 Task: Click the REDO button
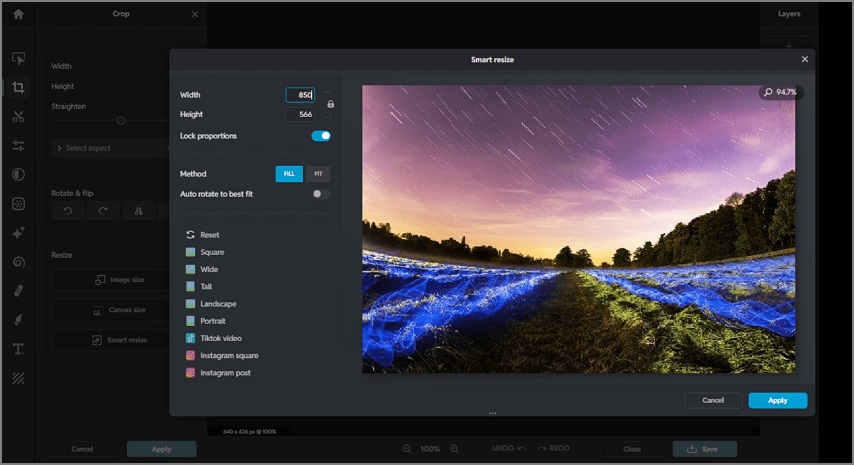coord(553,448)
